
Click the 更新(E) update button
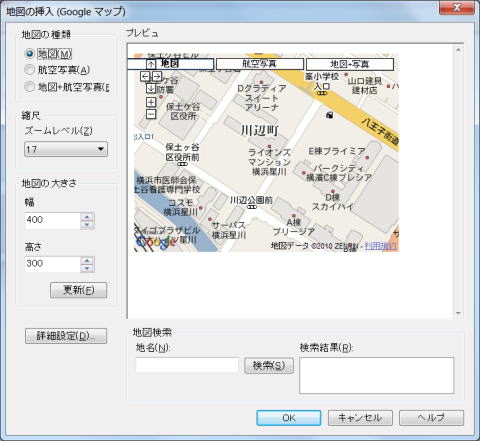coord(79,290)
